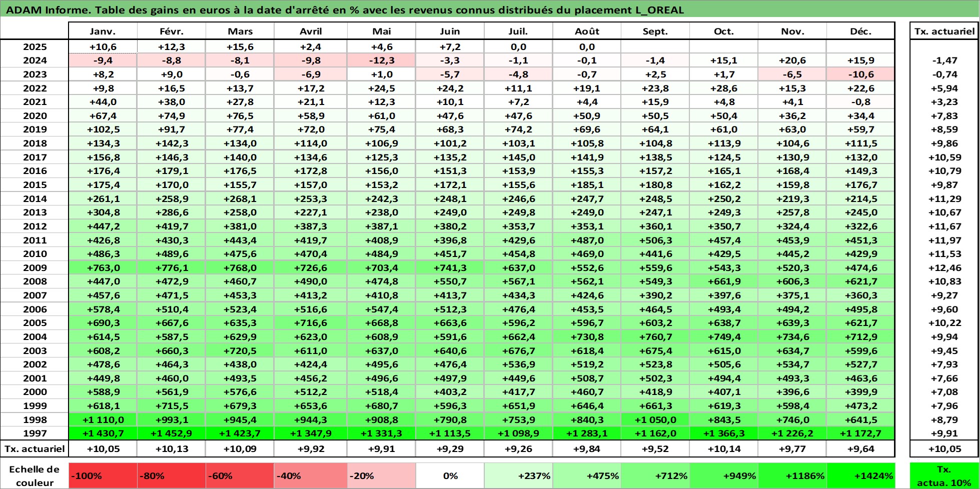Screen dimensions: 980x489
Task: Click the +1424% bright green swatch
Action: click(x=860, y=476)
